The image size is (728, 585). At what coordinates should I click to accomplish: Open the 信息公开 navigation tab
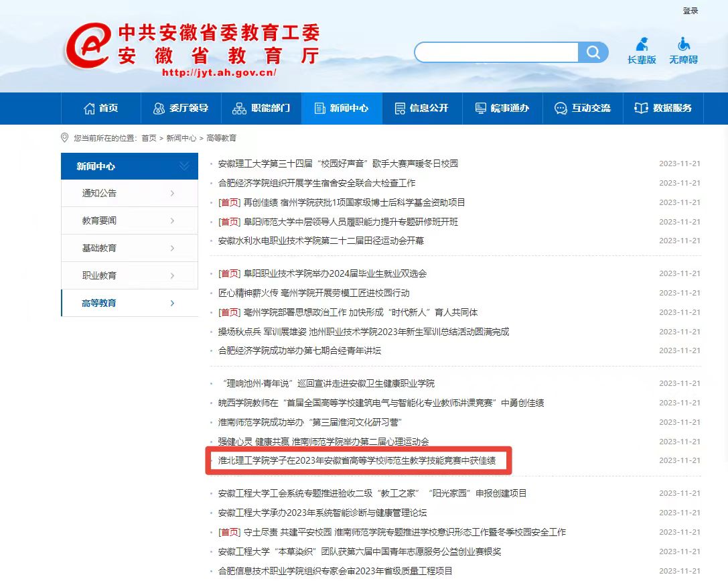(422, 109)
